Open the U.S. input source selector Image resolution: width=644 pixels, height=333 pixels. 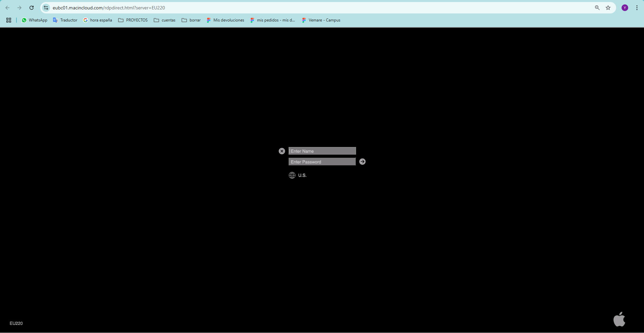click(302, 175)
